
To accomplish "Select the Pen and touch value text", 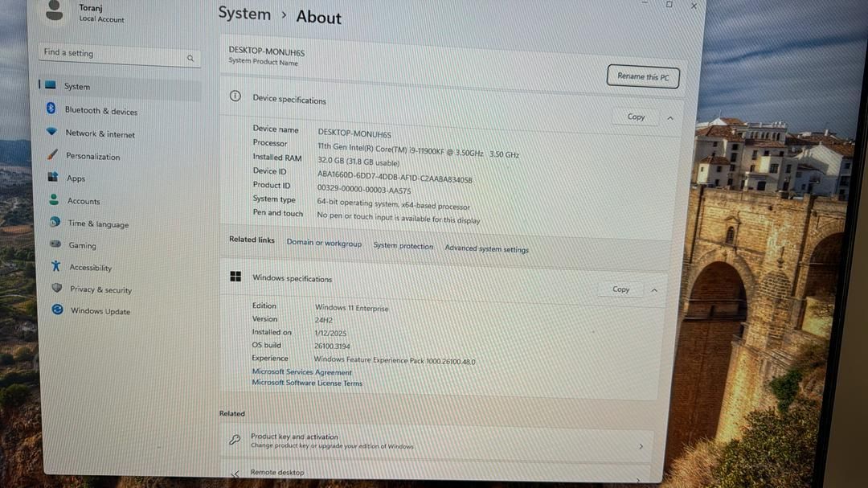I will coord(398,218).
